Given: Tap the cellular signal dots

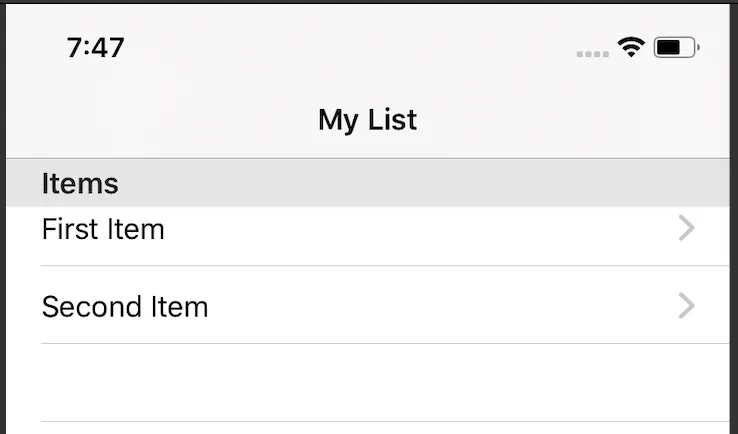Looking at the screenshot, I should 593,53.
